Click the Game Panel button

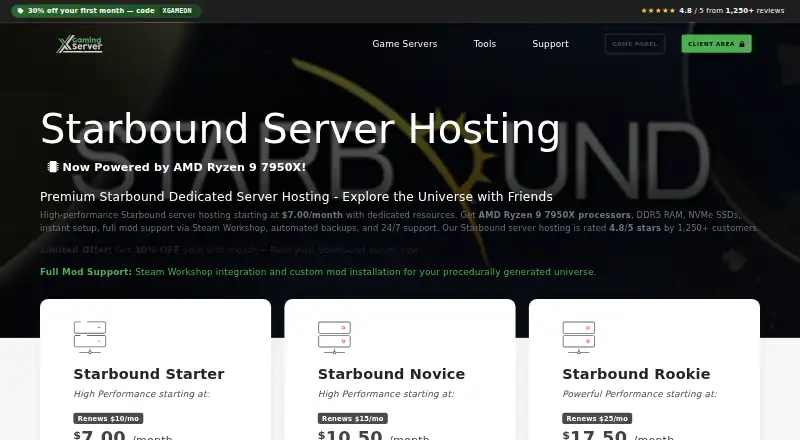point(635,44)
